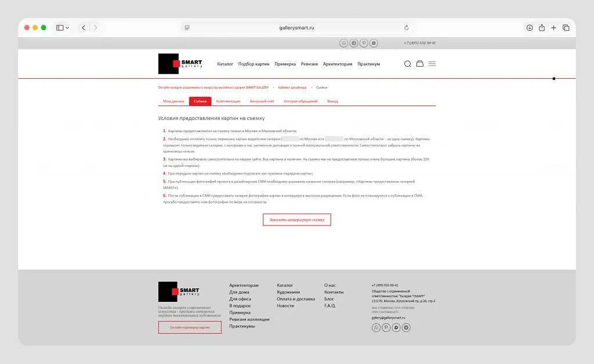594x364 pixels.
Task: Open the footer В подарок link
Action: 240,305
